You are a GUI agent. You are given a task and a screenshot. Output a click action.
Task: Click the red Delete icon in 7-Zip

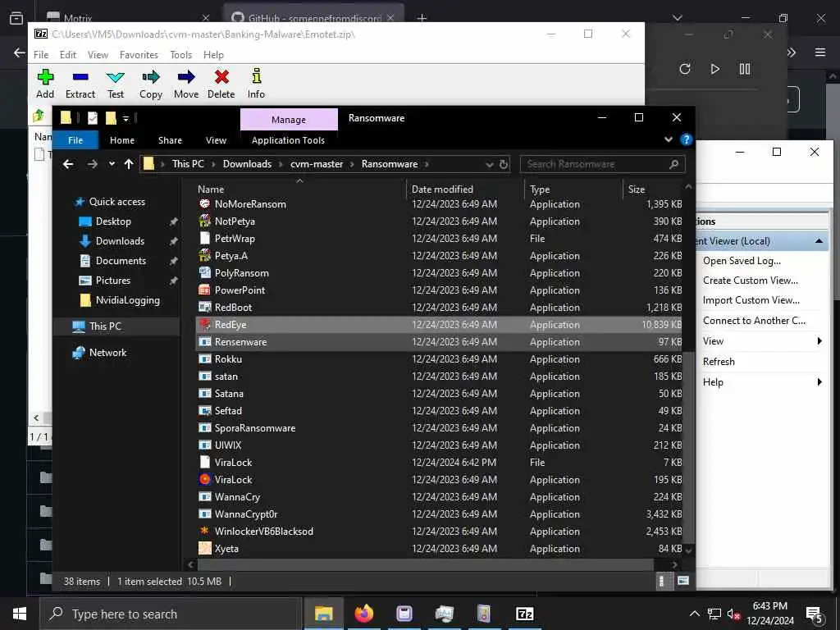pyautogui.click(x=221, y=77)
